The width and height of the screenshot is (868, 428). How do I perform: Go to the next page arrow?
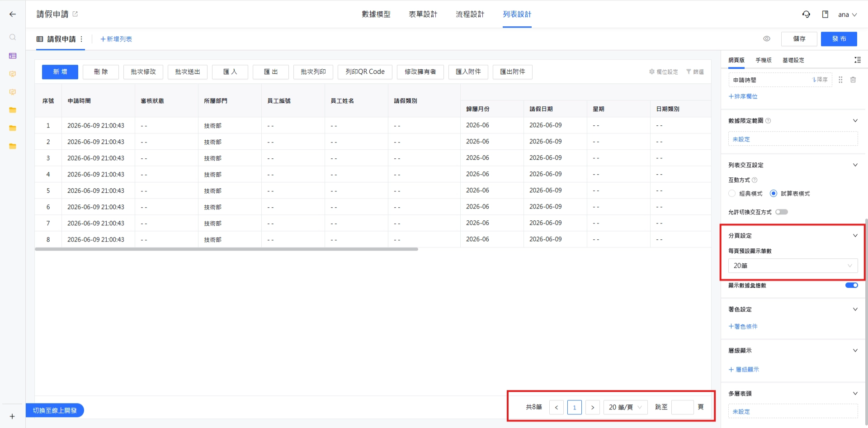[593, 407]
